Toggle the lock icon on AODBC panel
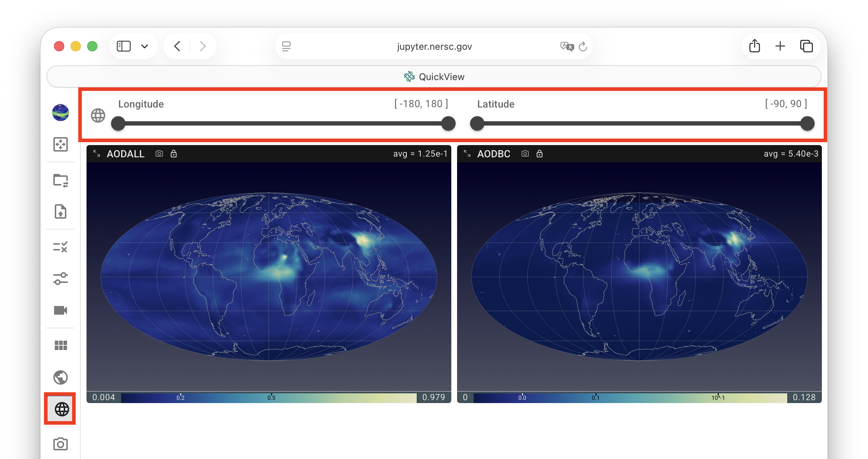 tap(540, 154)
